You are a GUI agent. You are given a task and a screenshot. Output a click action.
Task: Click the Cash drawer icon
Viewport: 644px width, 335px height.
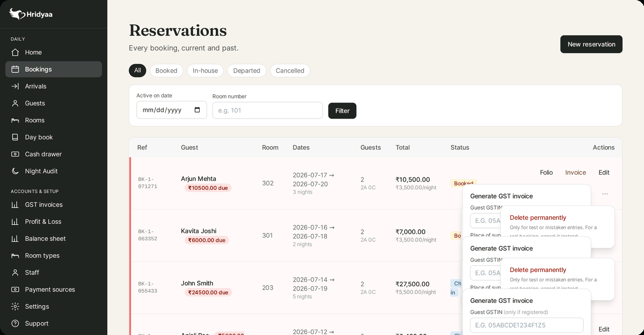tap(15, 154)
